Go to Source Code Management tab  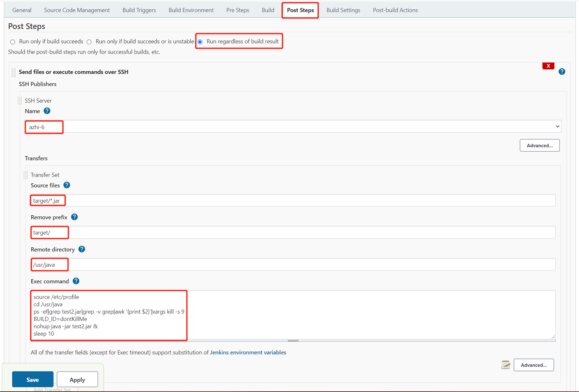click(77, 10)
